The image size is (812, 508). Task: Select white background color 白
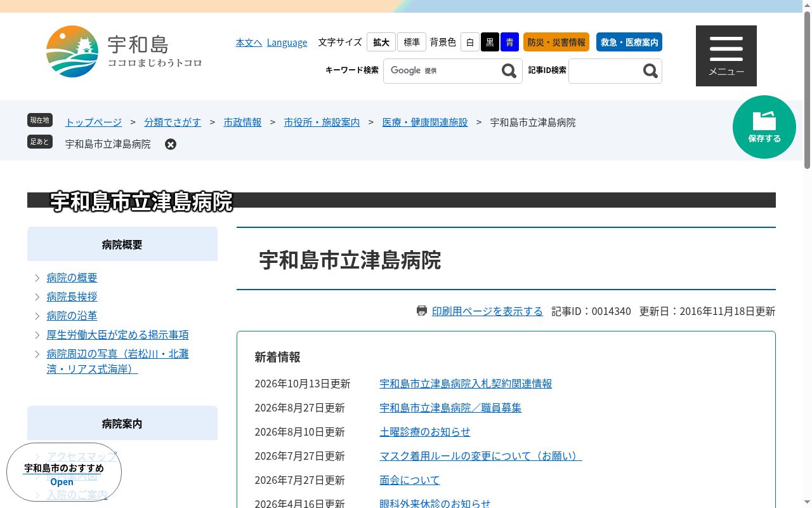[470, 43]
